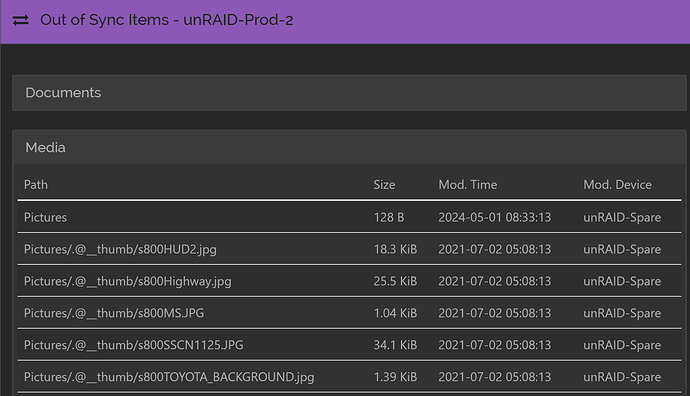Click the 34.1 KiB size value

(x=395, y=345)
